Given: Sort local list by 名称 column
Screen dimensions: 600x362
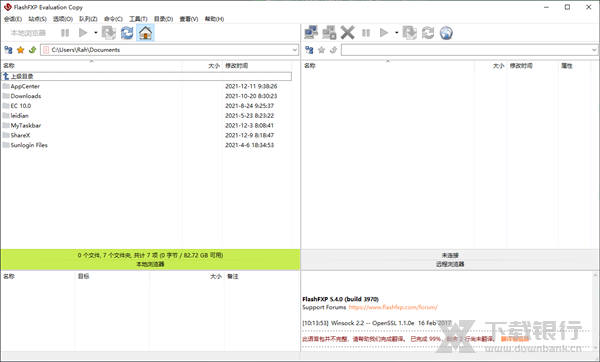Looking at the screenshot, I should pyautogui.click(x=91, y=66).
